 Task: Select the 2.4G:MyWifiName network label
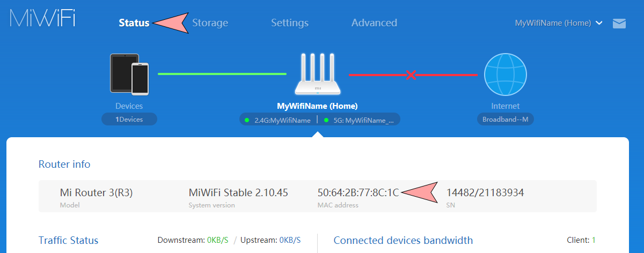pyautogui.click(x=283, y=120)
